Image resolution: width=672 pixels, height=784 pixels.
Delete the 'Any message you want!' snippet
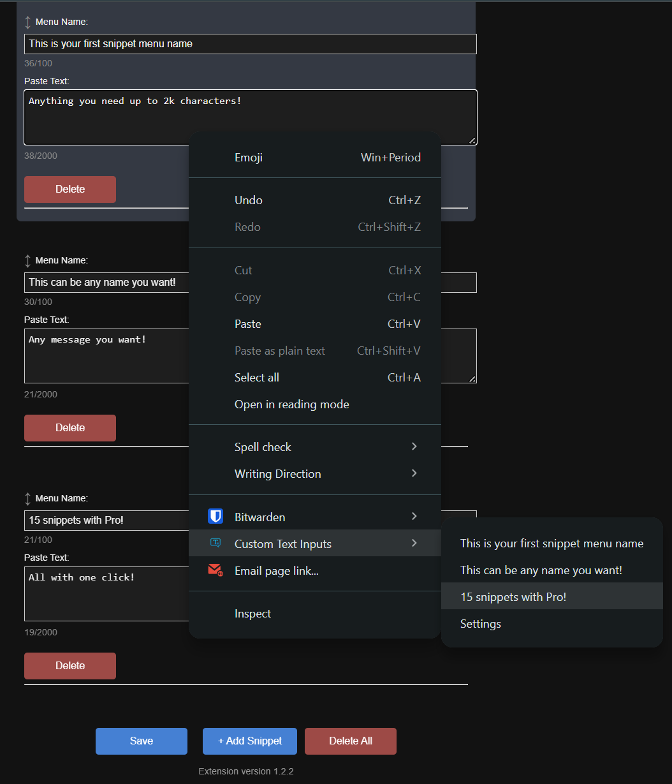coord(70,428)
